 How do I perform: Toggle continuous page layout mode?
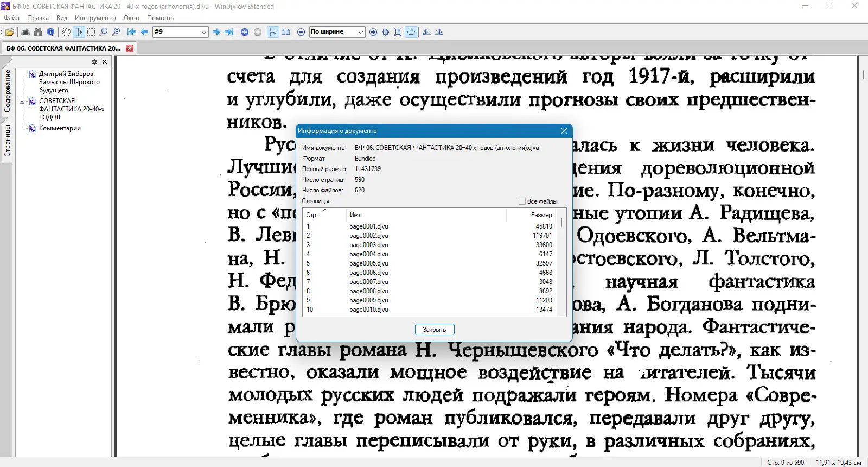click(x=273, y=32)
